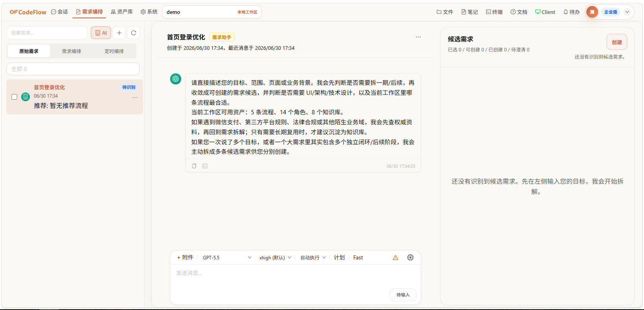Toggle the Fast mode
Image resolution: width=644 pixels, height=310 pixels.
[x=358, y=257]
